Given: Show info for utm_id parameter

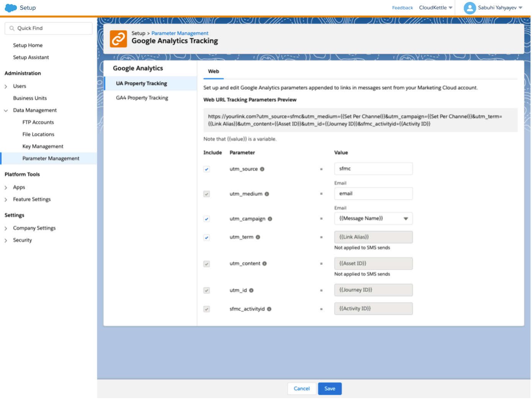Looking at the screenshot, I should tap(251, 291).
